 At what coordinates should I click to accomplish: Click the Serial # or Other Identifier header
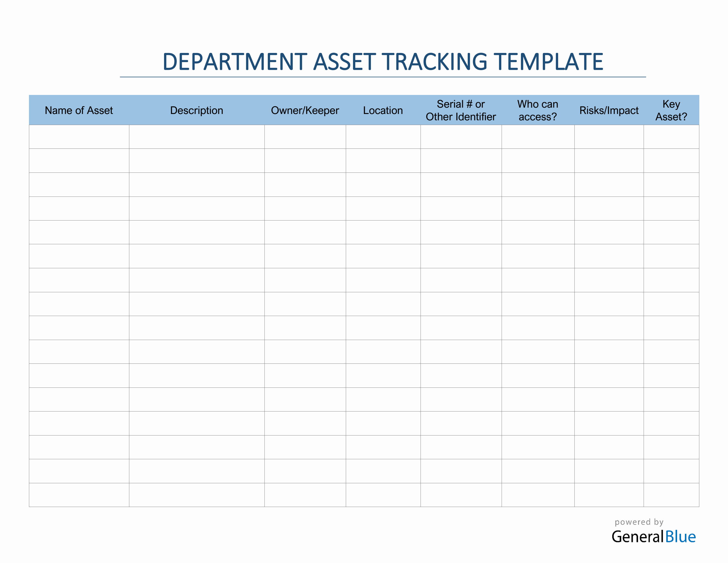(x=461, y=110)
